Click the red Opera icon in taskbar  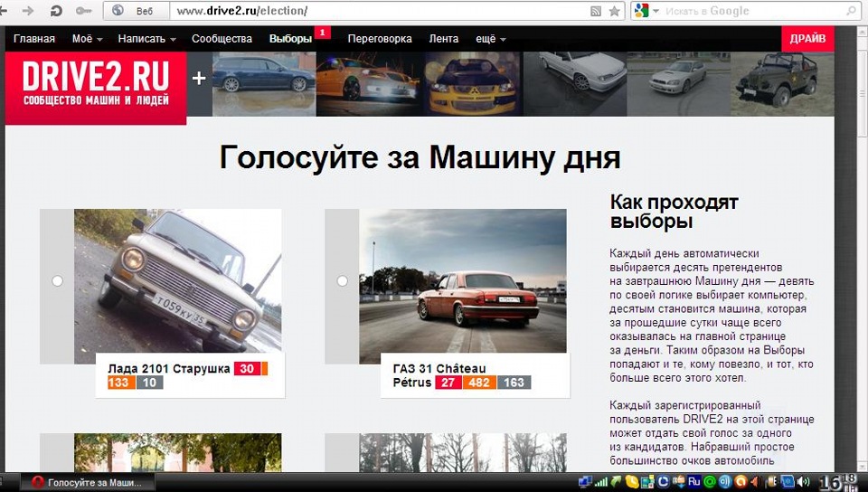(38, 482)
